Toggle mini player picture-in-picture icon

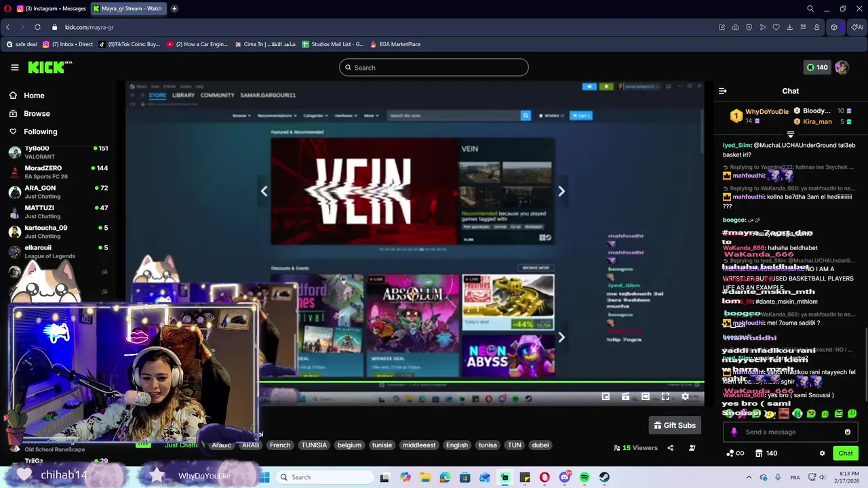606,396
